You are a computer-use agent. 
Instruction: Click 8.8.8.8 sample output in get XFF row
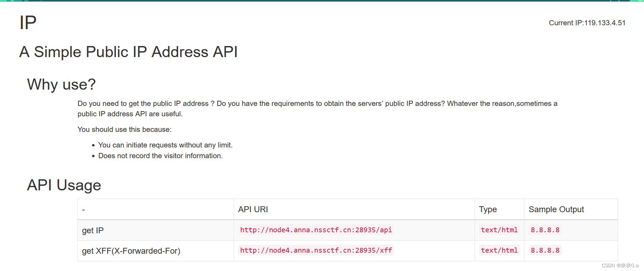click(x=545, y=250)
